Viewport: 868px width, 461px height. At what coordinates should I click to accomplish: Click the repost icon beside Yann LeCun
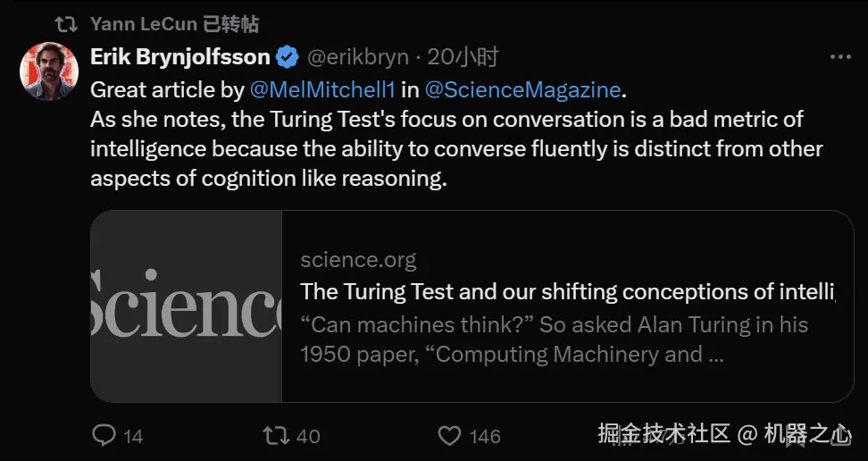point(65,24)
